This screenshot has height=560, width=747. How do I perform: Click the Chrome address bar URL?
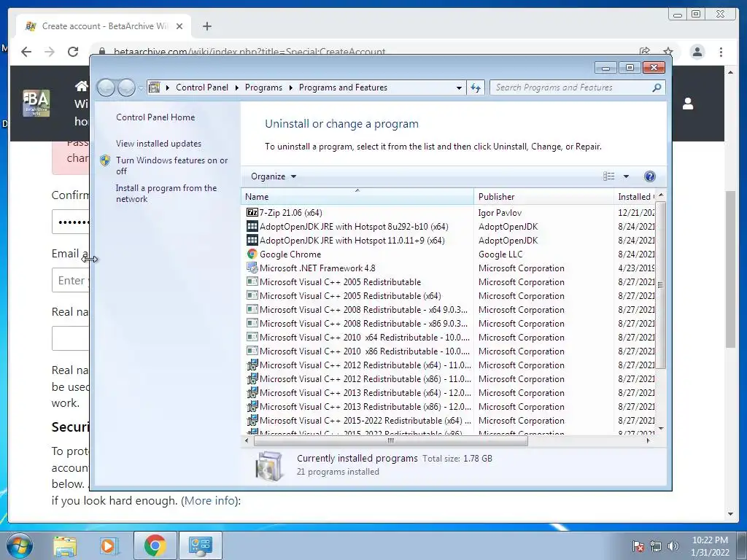[249, 52]
